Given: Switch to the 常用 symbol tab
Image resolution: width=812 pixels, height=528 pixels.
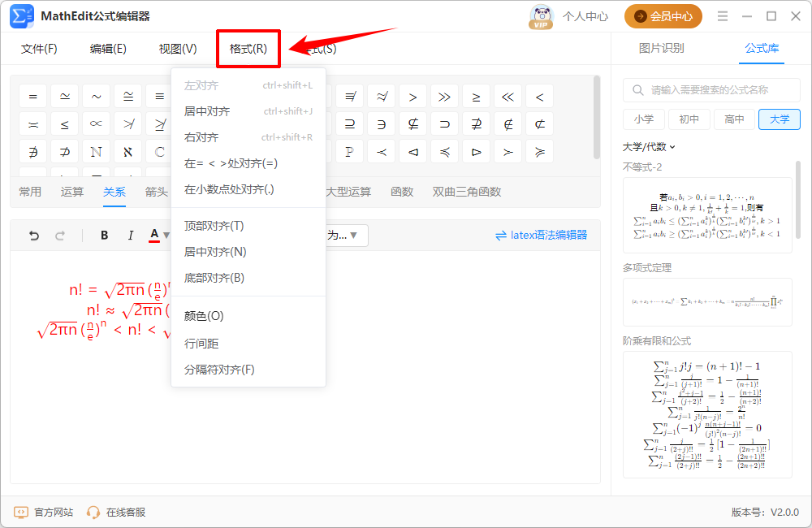Looking at the screenshot, I should click(30, 192).
